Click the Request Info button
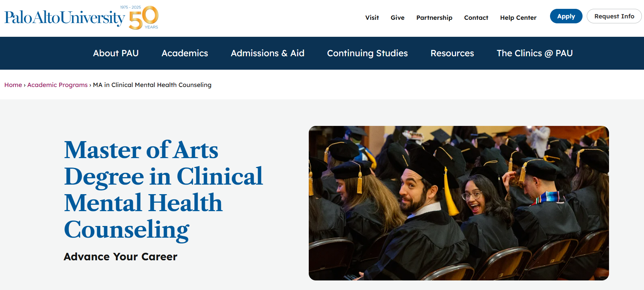The width and height of the screenshot is (644, 290). tap(614, 16)
